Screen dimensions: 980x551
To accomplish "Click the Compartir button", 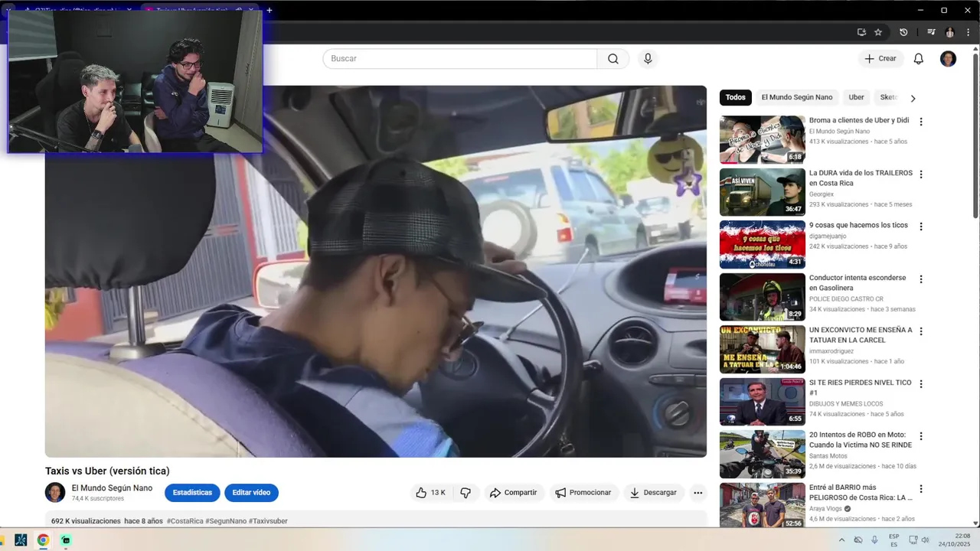I will (514, 493).
